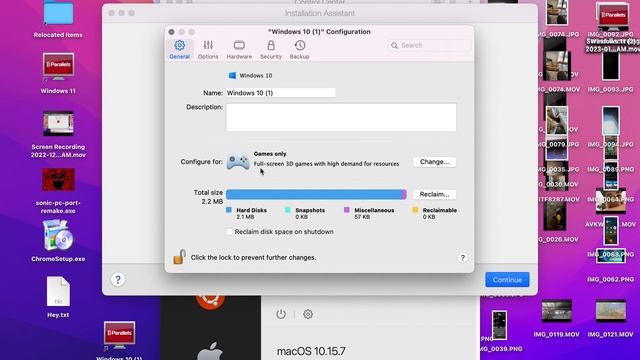
Task: Select the macOS 10.15.7 entry
Action: [311, 351]
